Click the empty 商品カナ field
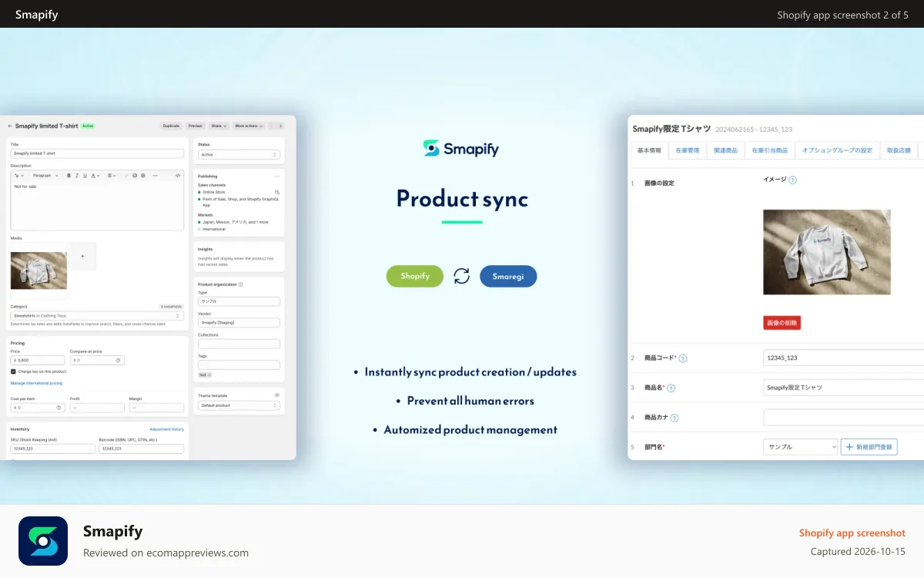This screenshot has height=578, width=924. pyautogui.click(x=844, y=417)
